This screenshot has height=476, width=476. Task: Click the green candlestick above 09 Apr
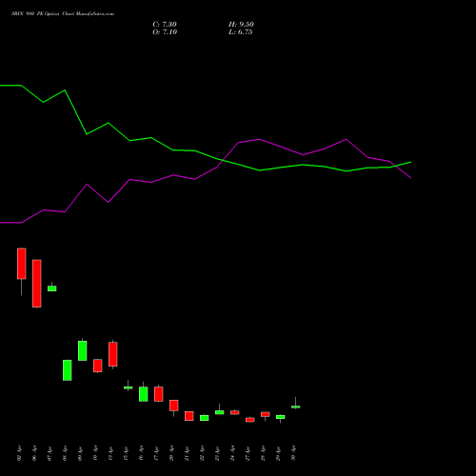[x=83, y=350]
